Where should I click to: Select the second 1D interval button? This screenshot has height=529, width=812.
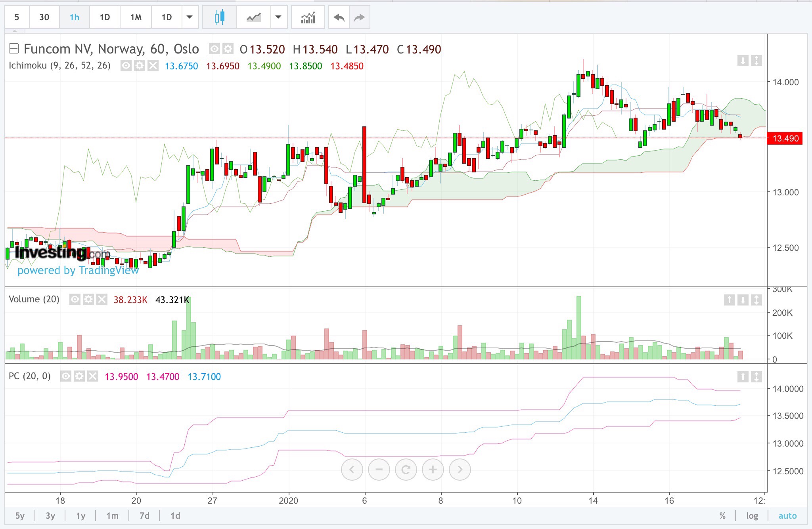167,17
